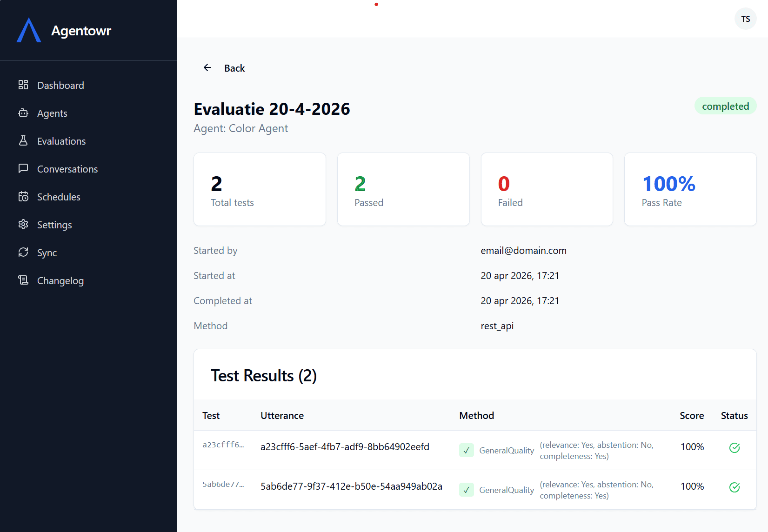The height and width of the screenshot is (532, 768).
Task: Click truncated test ID 5ab6de77…
Action: pyautogui.click(x=223, y=484)
